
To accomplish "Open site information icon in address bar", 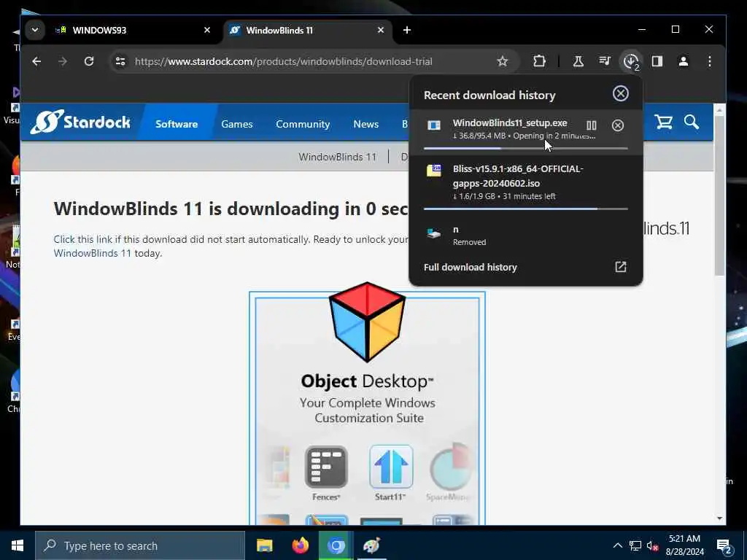I will pyautogui.click(x=120, y=61).
